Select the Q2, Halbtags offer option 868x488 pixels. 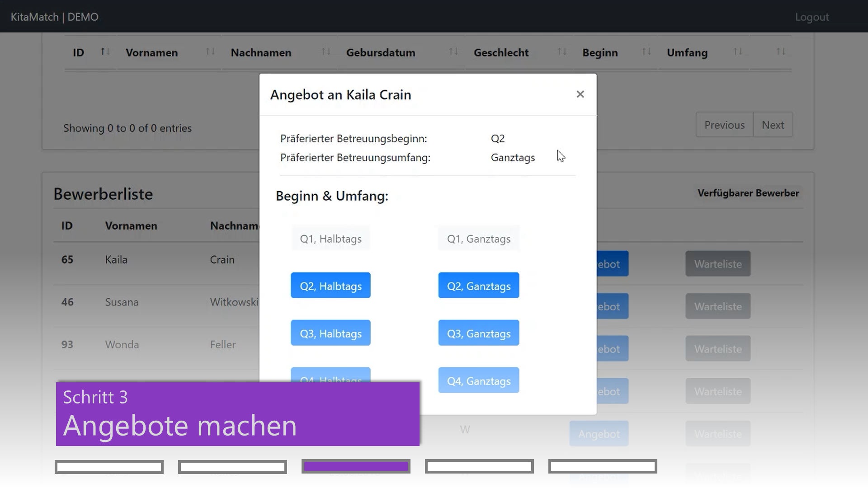point(330,286)
